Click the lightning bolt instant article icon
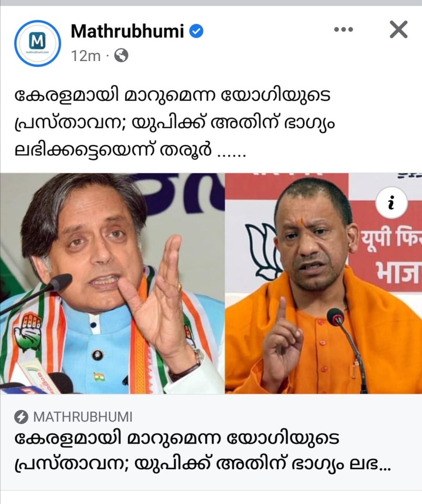The height and width of the screenshot is (504, 422). (21, 417)
